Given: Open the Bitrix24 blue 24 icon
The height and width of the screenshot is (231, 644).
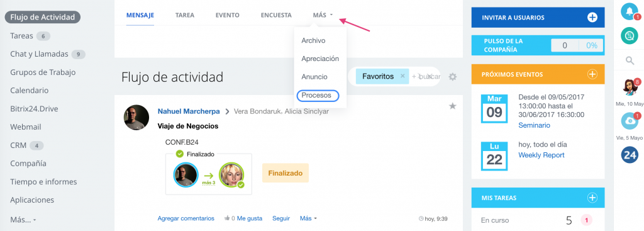Looking at the screenshot, I should pos(629,155).
